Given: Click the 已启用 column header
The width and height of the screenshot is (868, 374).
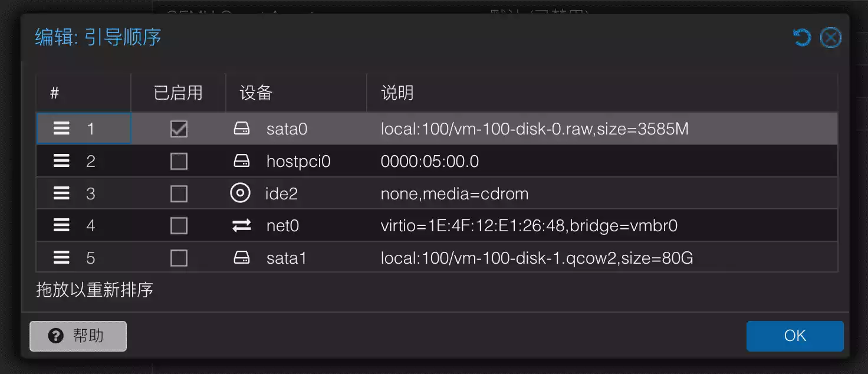Looking at the screenshot, I should (178, 93).
